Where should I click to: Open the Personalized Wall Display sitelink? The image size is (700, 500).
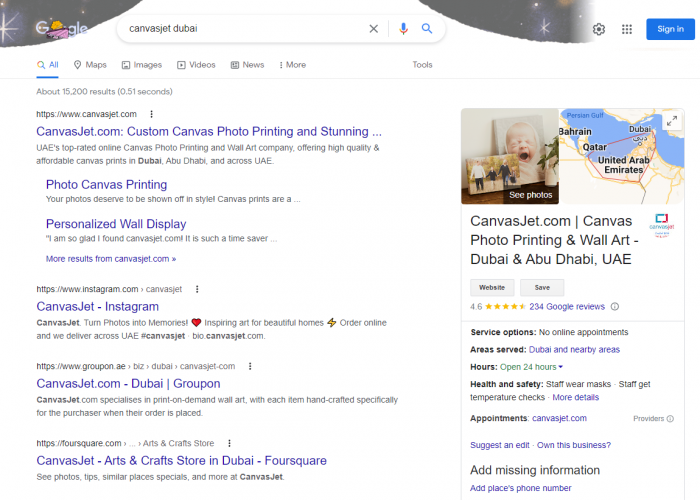click(x=116, y=224)
